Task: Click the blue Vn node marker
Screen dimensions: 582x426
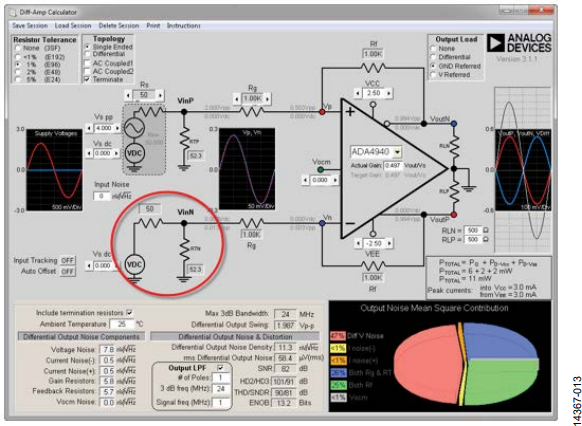Action: tap(322, 223)
